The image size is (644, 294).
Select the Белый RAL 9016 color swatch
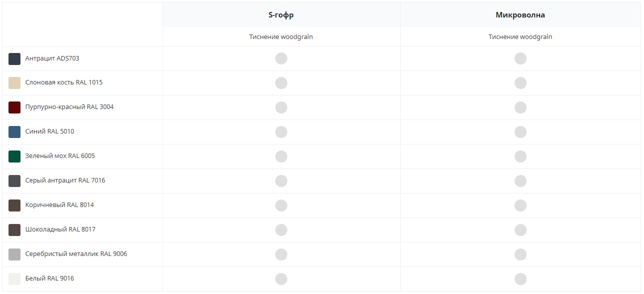(14, 279)
